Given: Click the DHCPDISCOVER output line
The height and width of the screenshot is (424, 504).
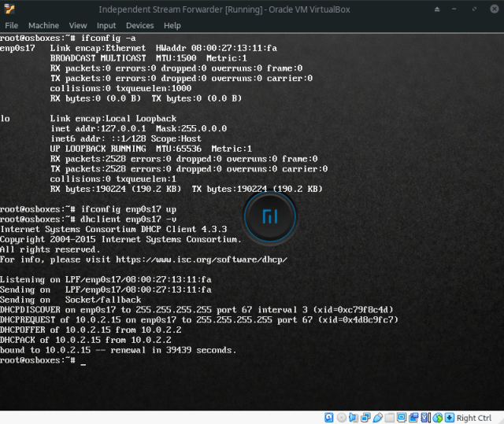Looking at the screenshot, I should (x=197, y=310).
